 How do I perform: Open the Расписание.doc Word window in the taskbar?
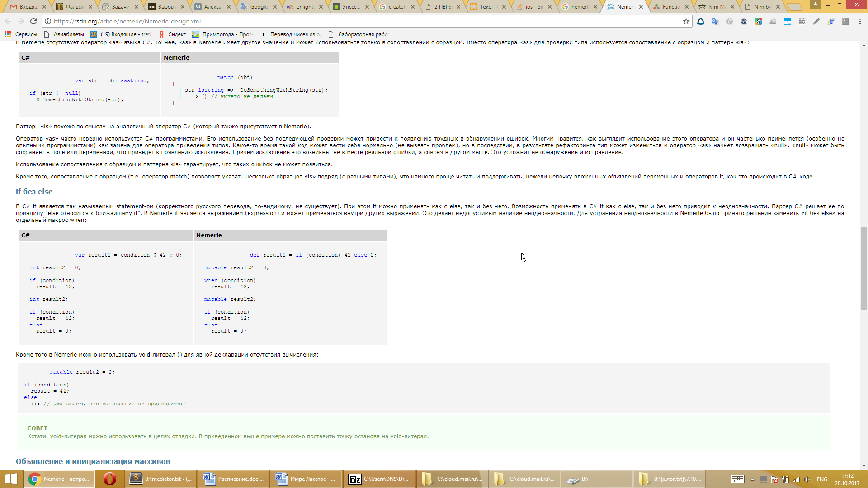(233, 479)
